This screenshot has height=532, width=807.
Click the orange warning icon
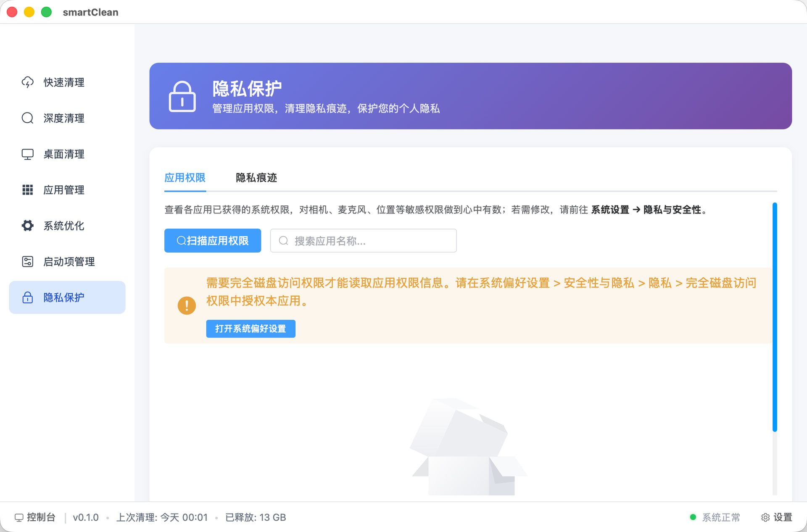(186, 305)
